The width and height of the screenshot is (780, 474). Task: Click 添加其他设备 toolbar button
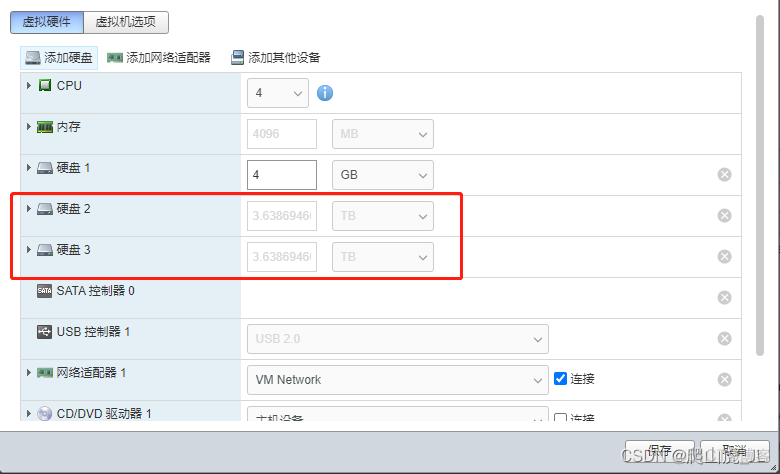tap(276, 58)
